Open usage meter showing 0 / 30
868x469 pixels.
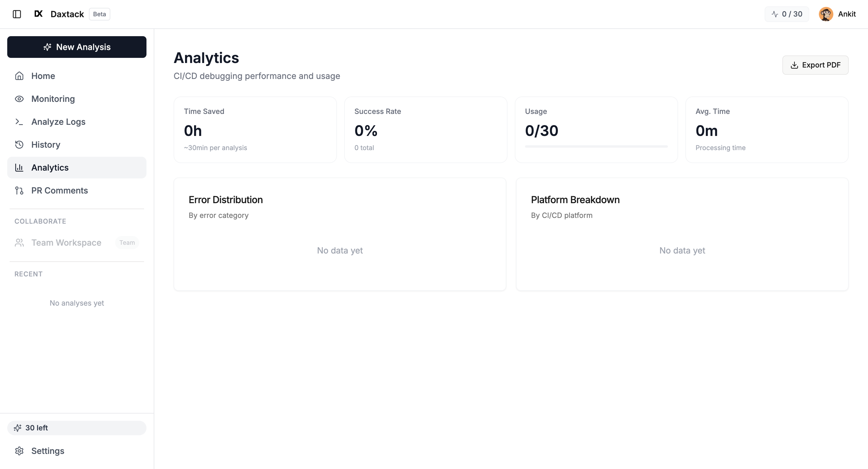[787, 14]
